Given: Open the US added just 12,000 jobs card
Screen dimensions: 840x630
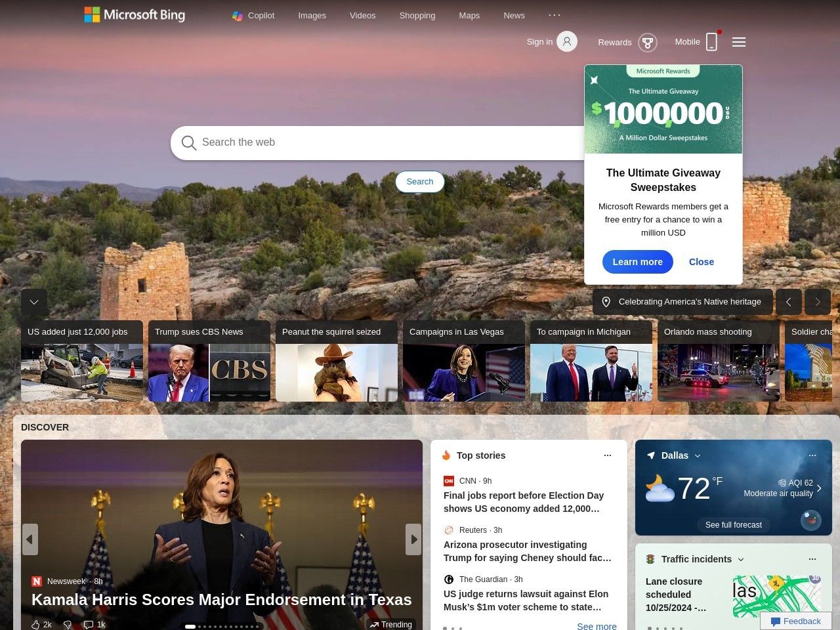Looking at the screenshot, I should pos(82,361).
